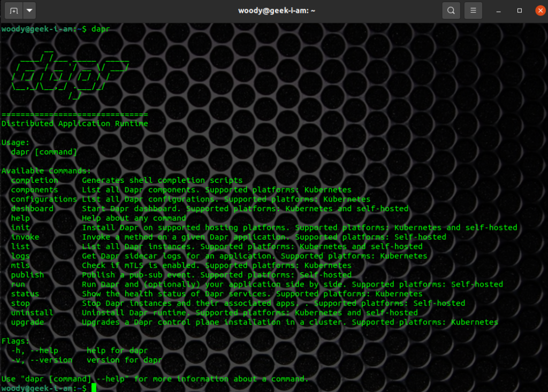
Task: Click the '-h, --help' flag
Action: coord(34,350)
